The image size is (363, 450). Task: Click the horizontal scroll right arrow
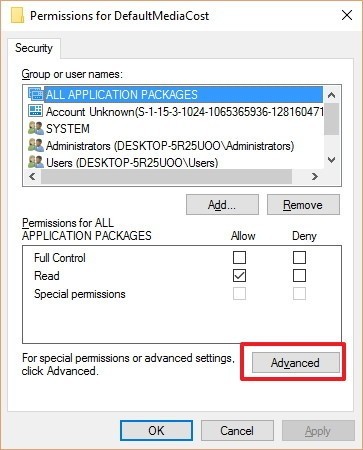(315, 176)
